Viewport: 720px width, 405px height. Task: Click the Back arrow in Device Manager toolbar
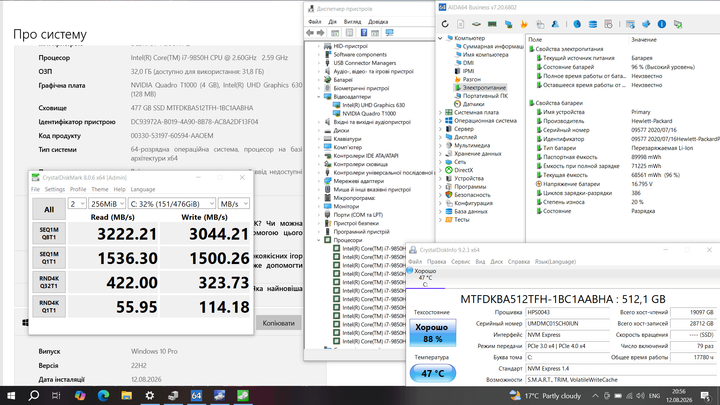(310, 33)
